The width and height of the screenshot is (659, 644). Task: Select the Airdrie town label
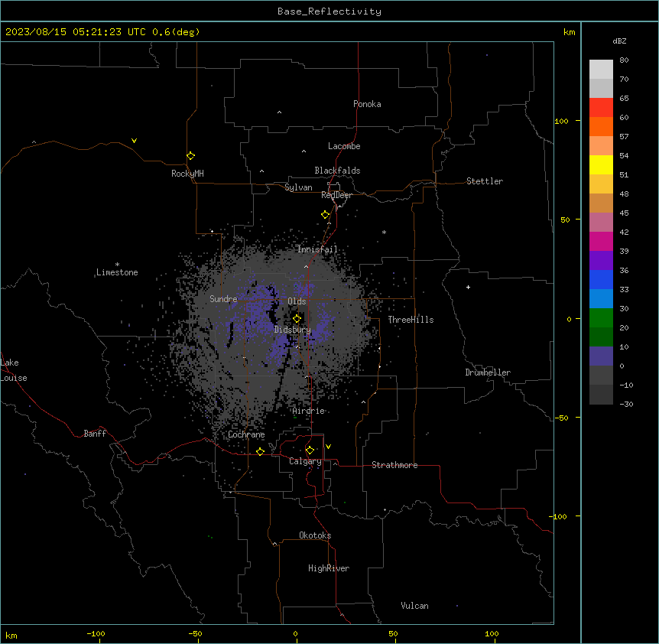coord(309,411)
